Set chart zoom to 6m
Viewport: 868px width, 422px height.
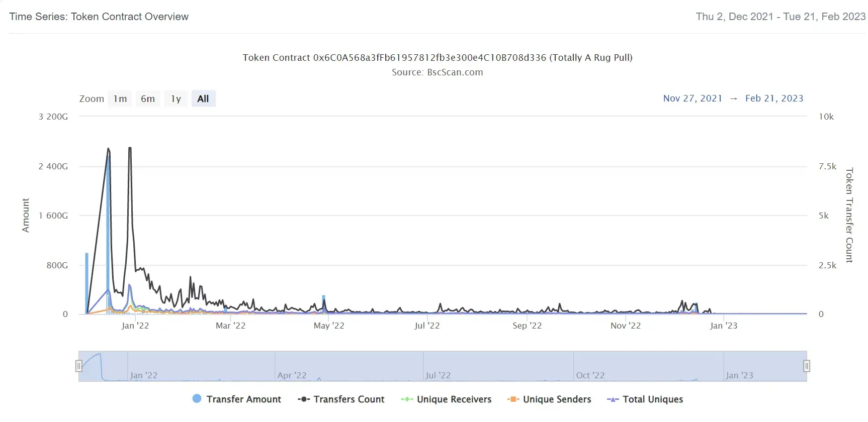point(148,98)
